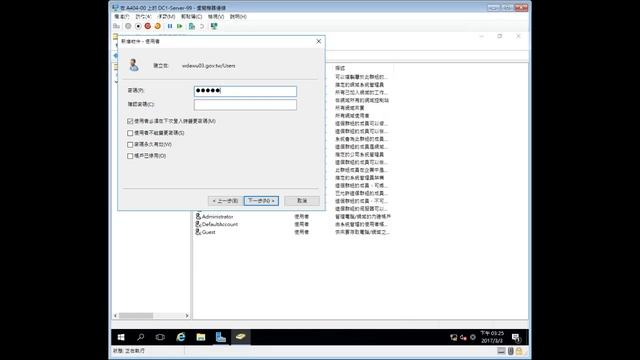Open the Windows Start menu in the VM

click(x=121, y=337)
